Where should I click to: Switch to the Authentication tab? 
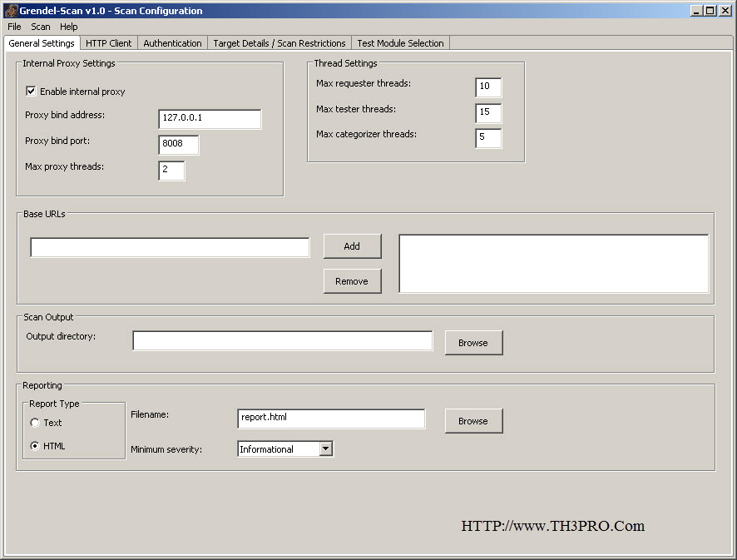tap(172, 43)
